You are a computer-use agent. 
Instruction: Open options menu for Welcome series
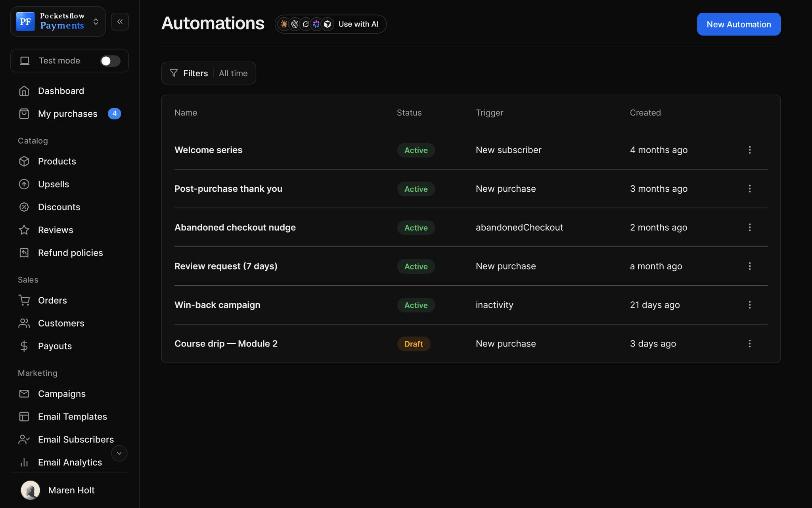click(749, 150)
